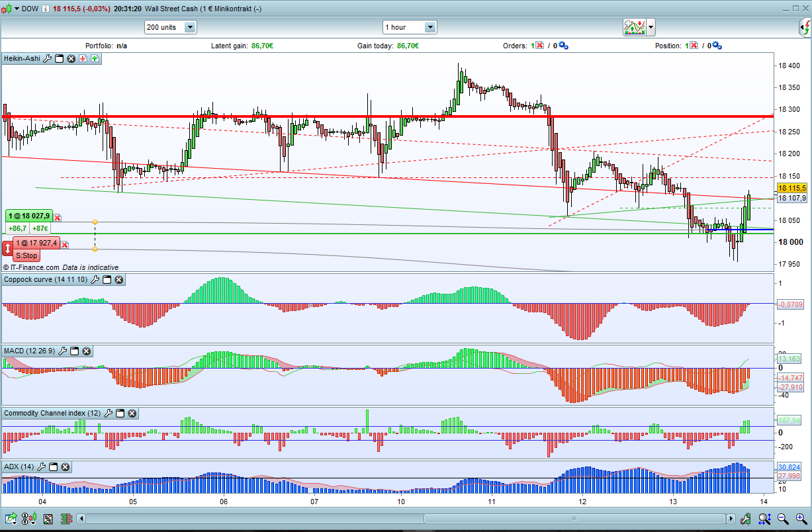The image size is (812, 532).
Task: Click the horizontal time scrollbar thumb
Action: [574, 519]
